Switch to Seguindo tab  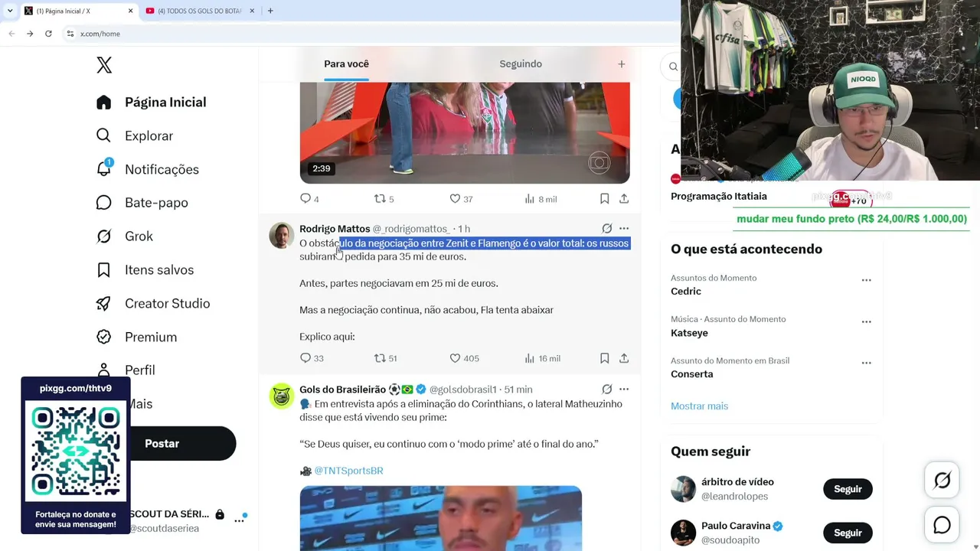tap(521, 64)
